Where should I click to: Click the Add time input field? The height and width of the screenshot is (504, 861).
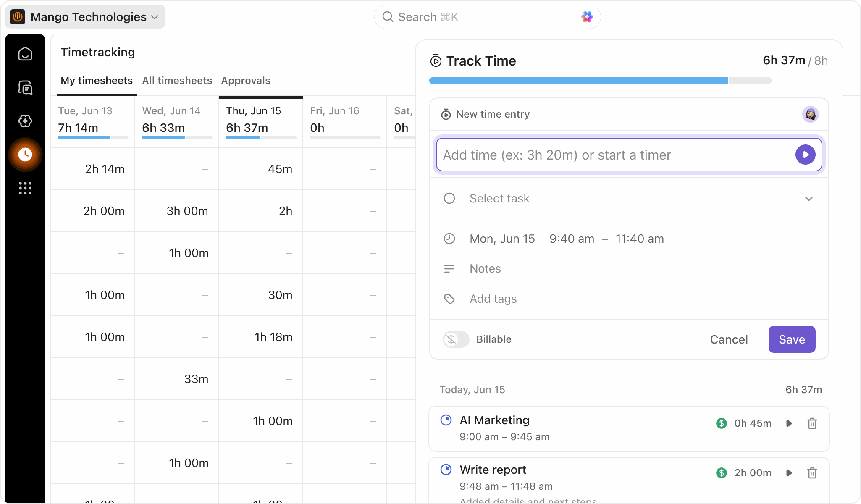(x=588, y=155)
